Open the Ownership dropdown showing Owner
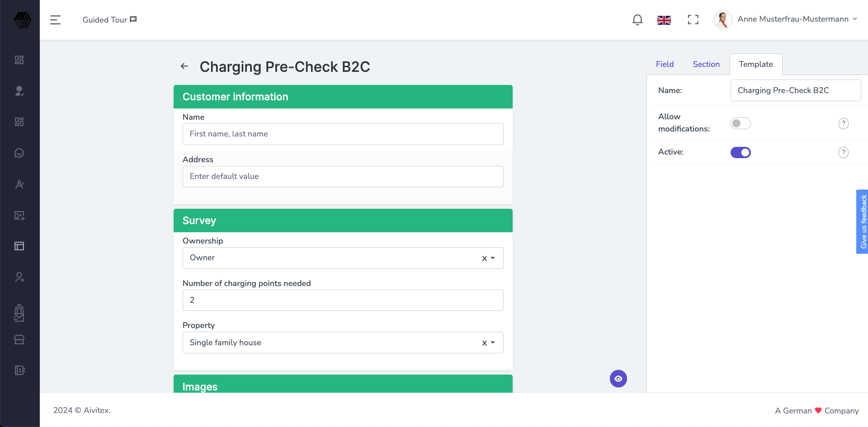Screen dimensions: 868x427 click(493, 258)
